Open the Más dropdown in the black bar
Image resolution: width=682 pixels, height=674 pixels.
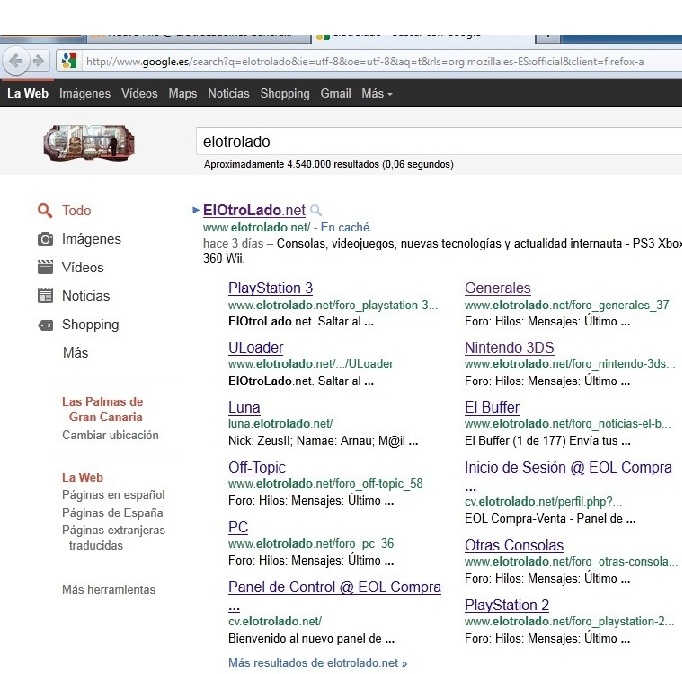[377, 93]
